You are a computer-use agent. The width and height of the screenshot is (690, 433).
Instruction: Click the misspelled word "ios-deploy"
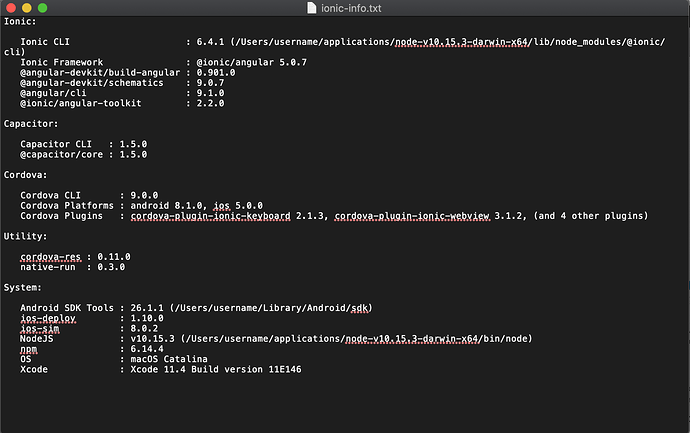(x=46, y=318)
